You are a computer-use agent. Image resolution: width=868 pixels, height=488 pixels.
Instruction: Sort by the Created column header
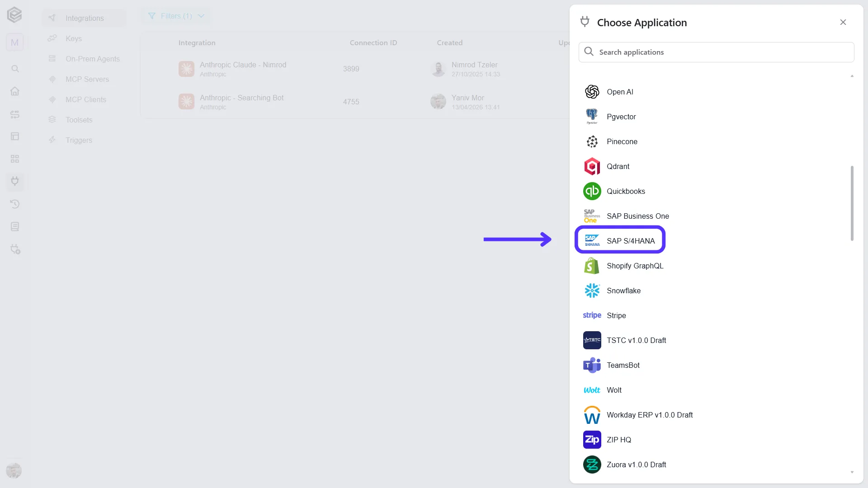pos(449,43)
